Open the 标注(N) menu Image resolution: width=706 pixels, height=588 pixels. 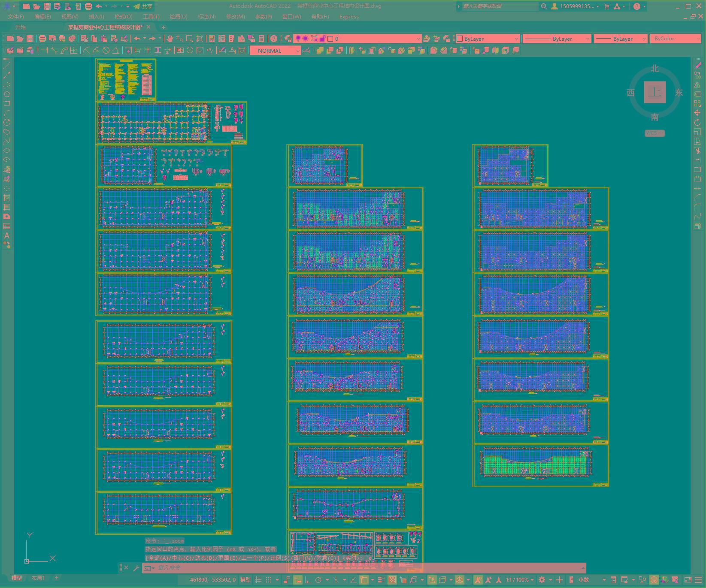point(207,17)
